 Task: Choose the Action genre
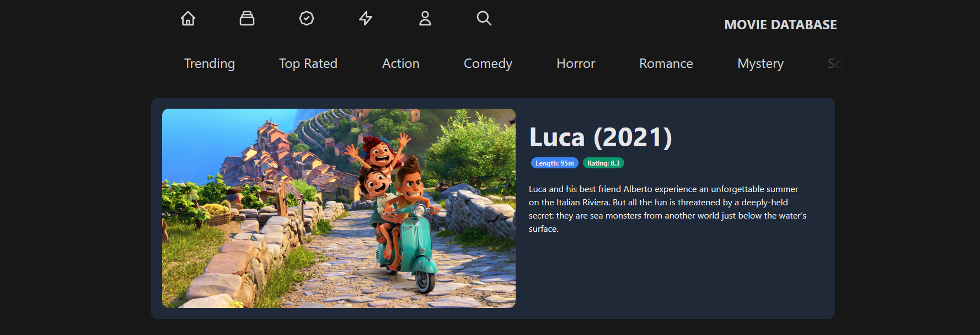point(401,64)
